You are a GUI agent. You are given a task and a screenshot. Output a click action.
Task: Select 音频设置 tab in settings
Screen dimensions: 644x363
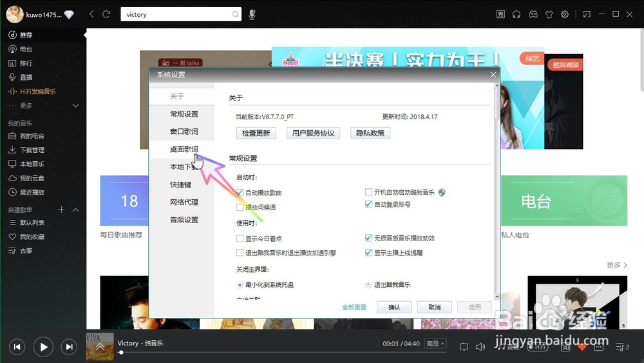point(182,220)
